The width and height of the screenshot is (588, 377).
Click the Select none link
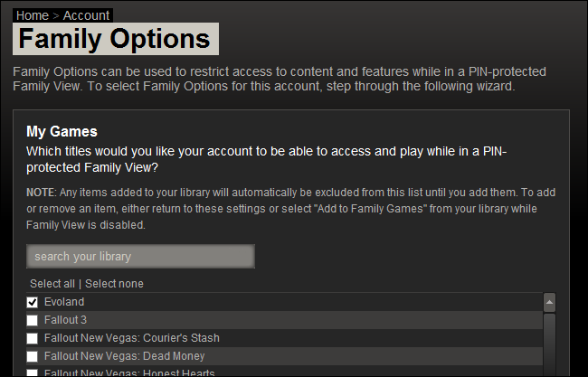pos(114,284)
